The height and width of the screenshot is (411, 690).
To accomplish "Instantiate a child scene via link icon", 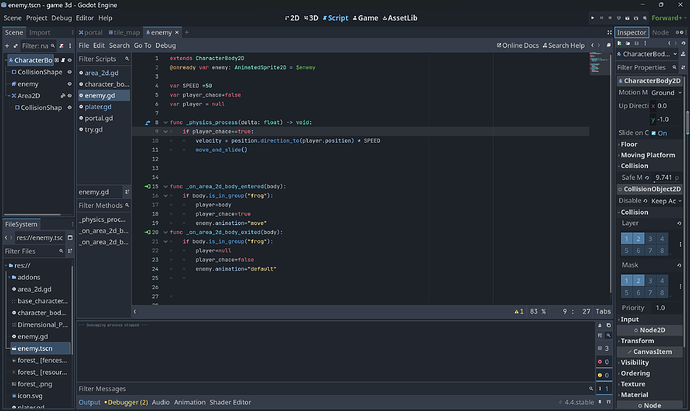I will pyautogui.click(x=15, y=46).
